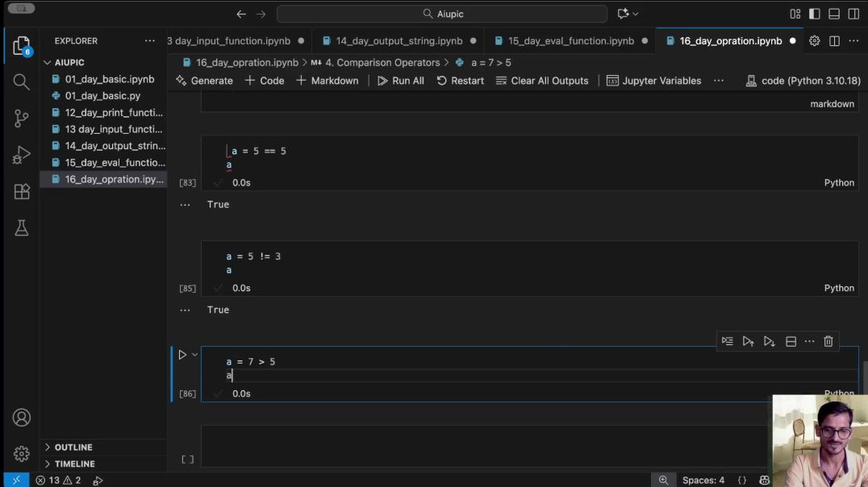The image size is (868, 487).
Task: Click the Run All button
Action: click(401, 81)
